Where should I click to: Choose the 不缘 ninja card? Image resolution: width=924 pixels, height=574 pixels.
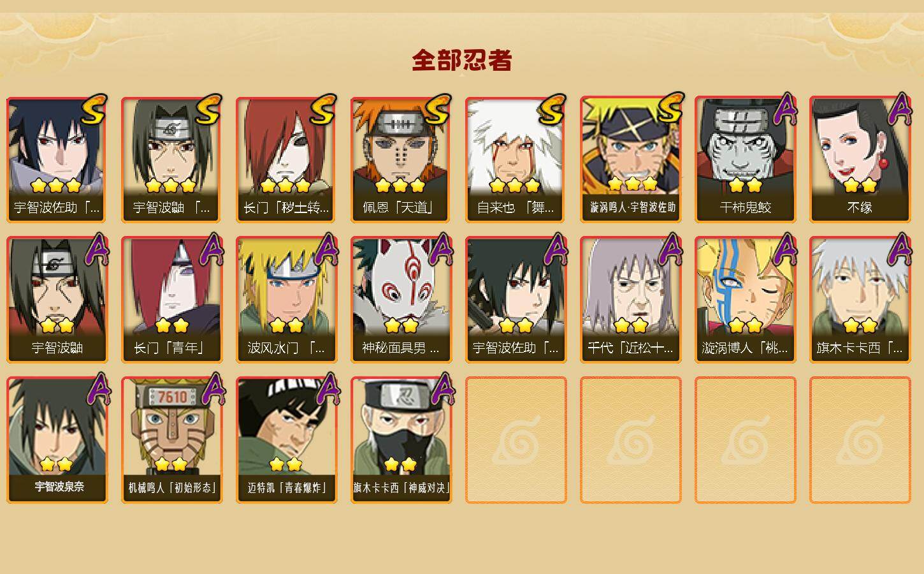coord(860,159)
